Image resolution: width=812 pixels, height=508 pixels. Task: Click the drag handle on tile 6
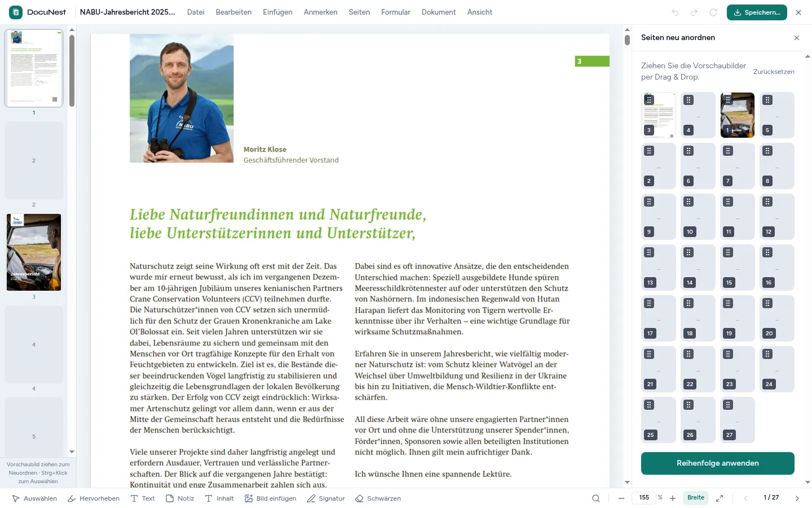689,151
